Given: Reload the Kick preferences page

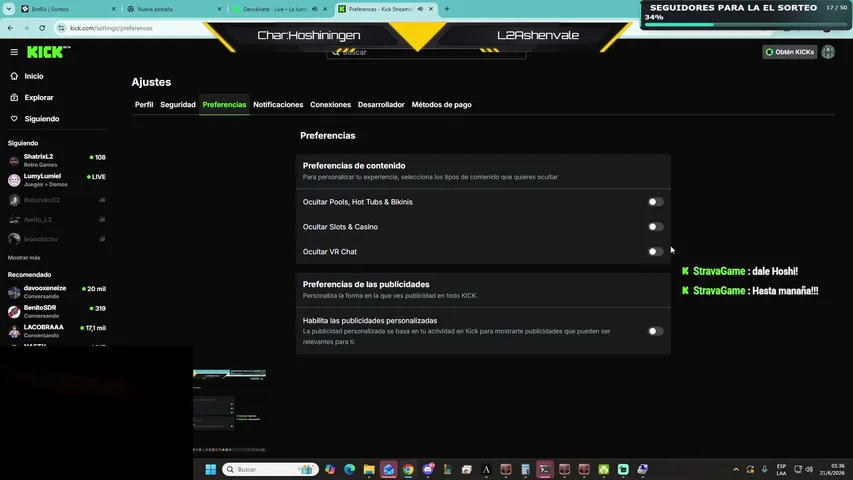Looking at the screenshot, I should (x=42, y=28).
